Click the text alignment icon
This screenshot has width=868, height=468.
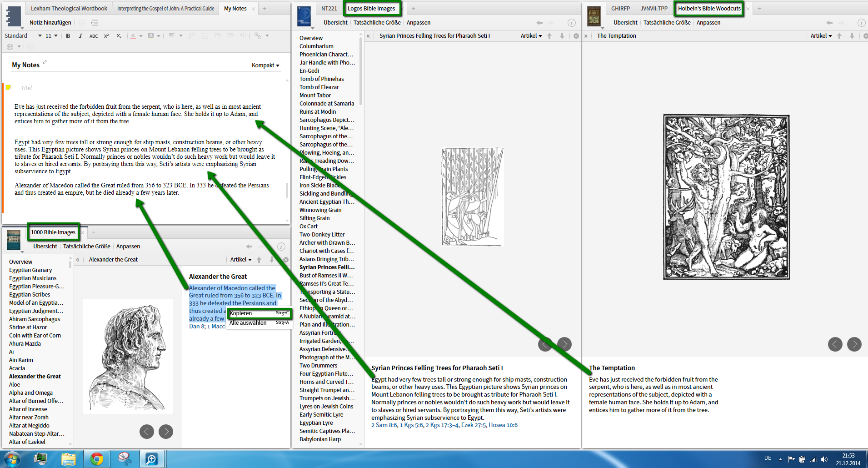172,36
